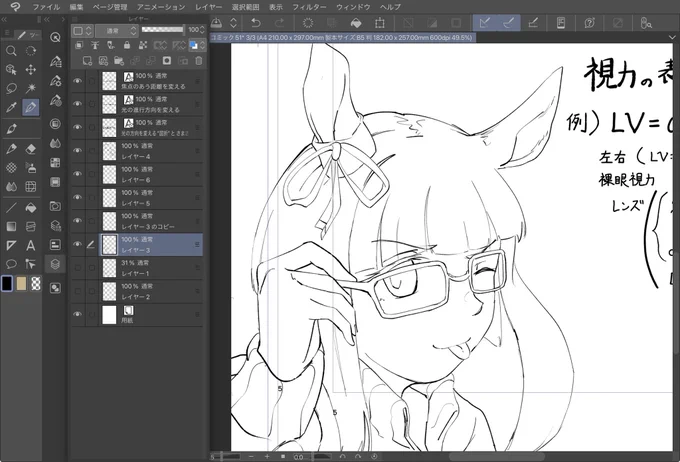Click the stepper arrows next to Clip Studio icon
680x462 pixels.
233,23
